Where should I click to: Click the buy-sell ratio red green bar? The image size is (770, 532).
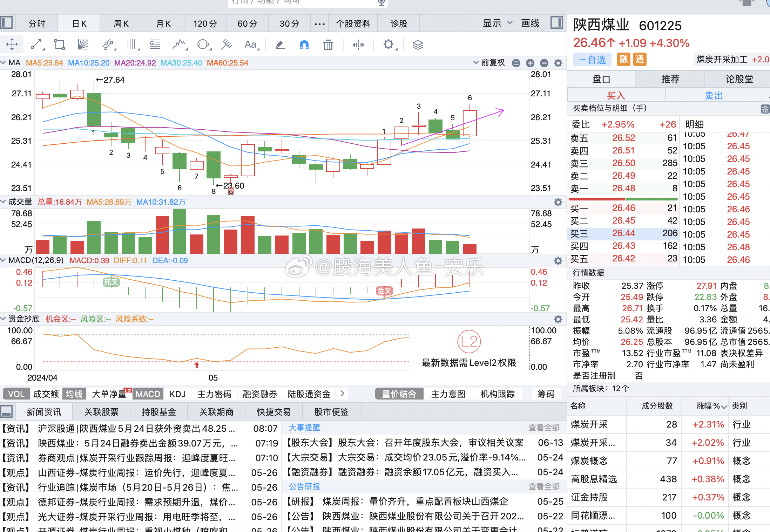click(x=624, y=199)
